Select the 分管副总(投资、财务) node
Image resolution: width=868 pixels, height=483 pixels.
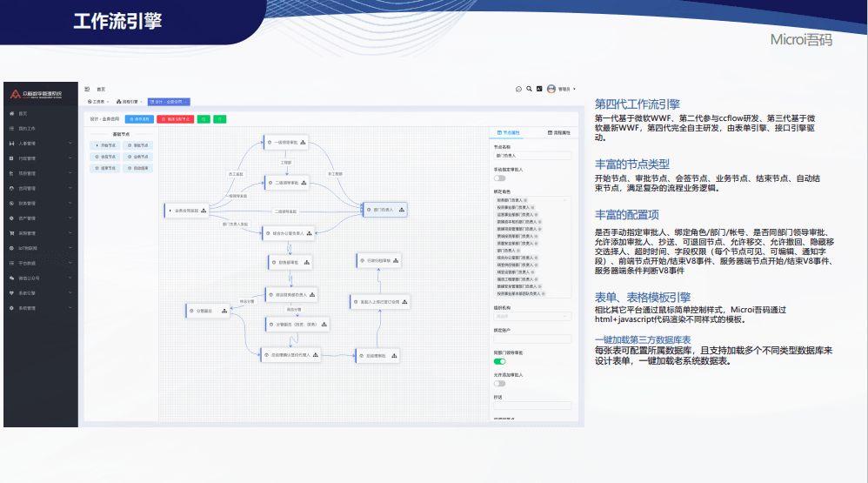tap(297, 325)
